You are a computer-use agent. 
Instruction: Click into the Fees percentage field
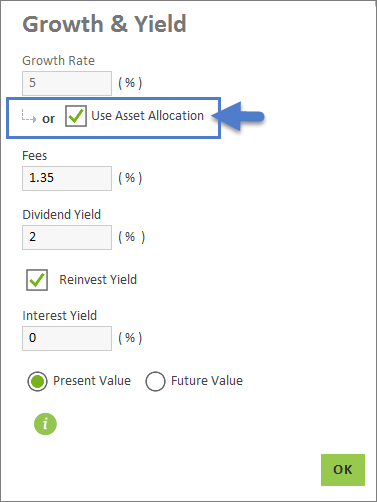coord(67,178)
